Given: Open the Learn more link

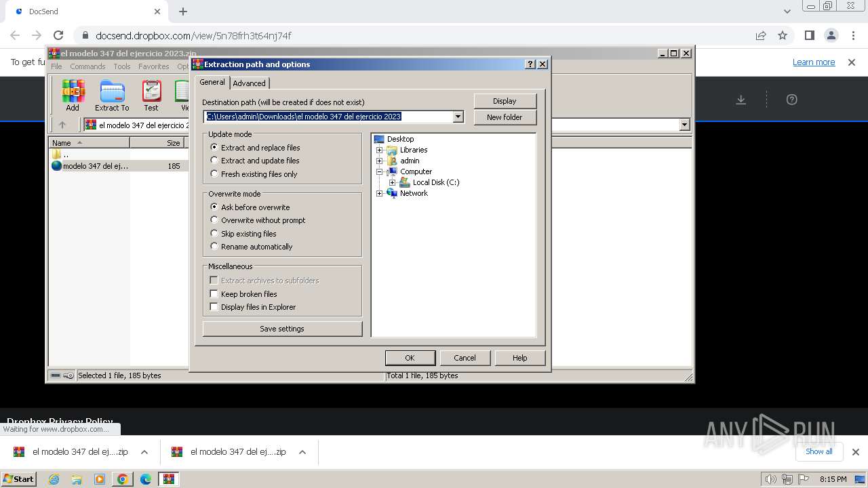Looking at the screenshot, I should click(814, 62).
